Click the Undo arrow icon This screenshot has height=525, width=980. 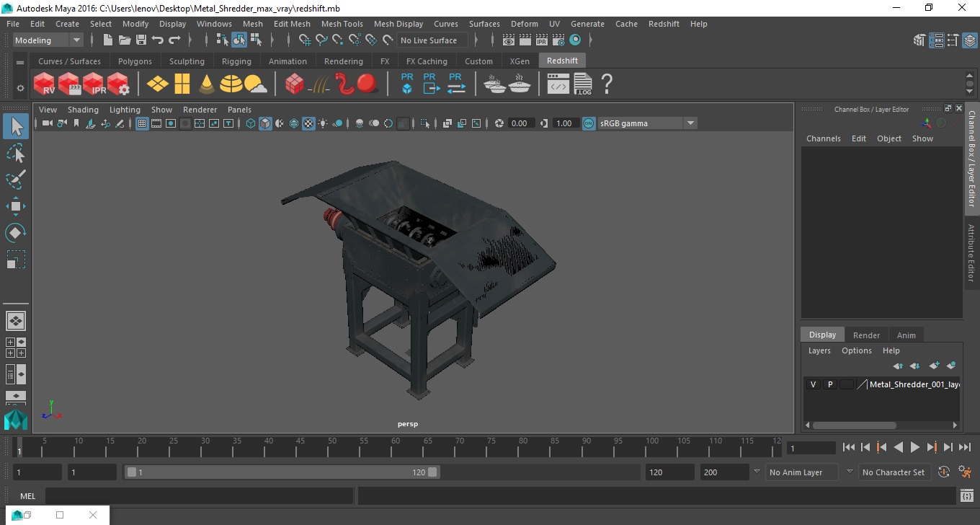pyautogui.click(x=158, y=40)
